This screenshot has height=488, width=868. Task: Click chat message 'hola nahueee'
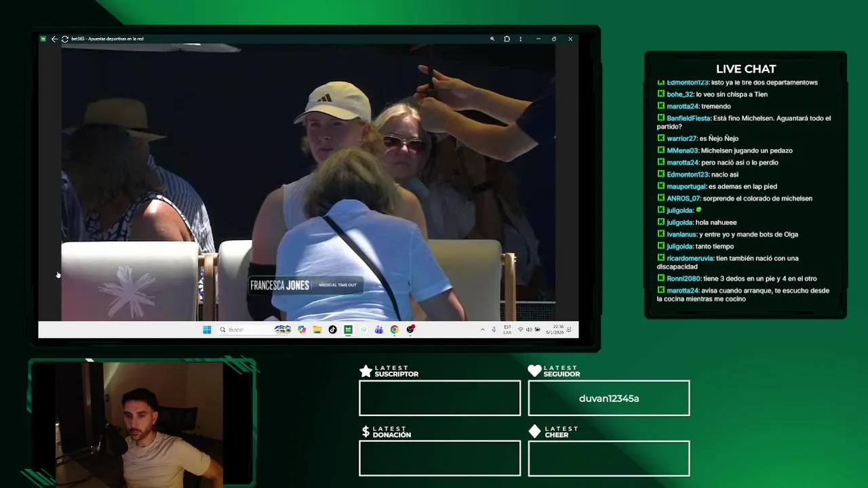(x=716, y=223)
